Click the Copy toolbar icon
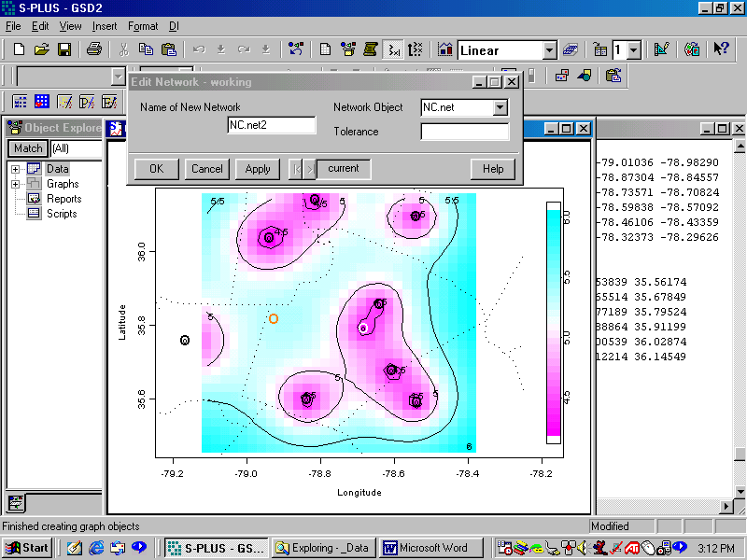Viewport: 747px width, 560px height. tap(146, 49)
